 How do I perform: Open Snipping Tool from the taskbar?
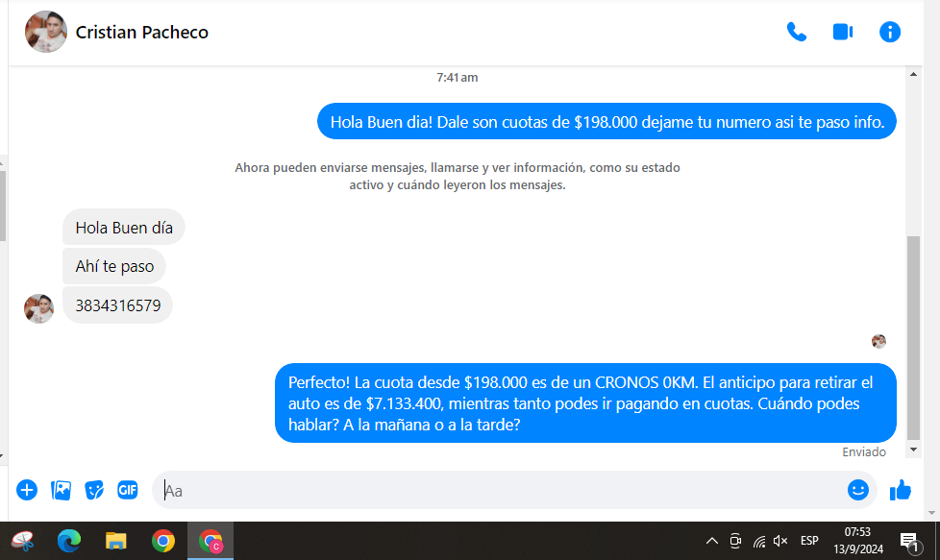(23, 541)
